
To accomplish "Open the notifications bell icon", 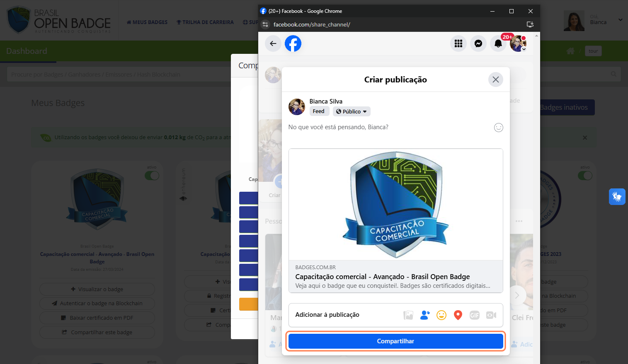I will 498,43.
